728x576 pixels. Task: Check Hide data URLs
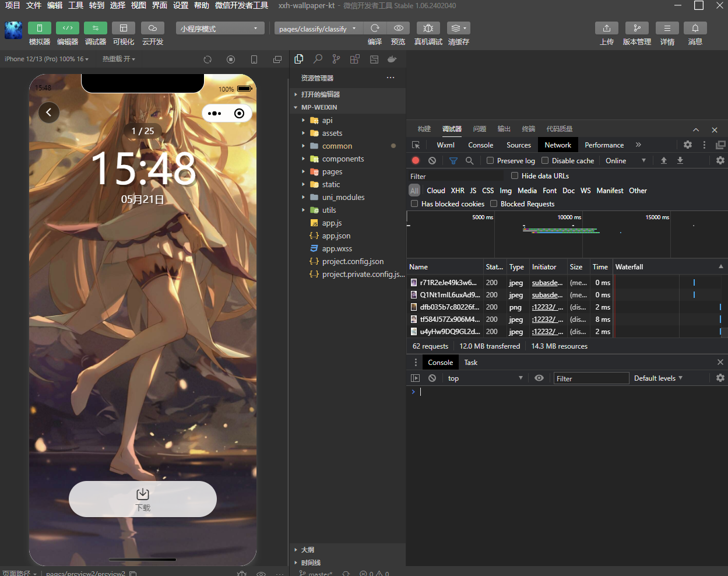click(515, 175)
